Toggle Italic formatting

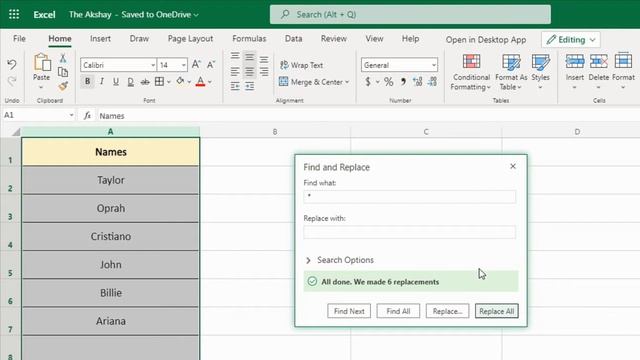[102, 82]
